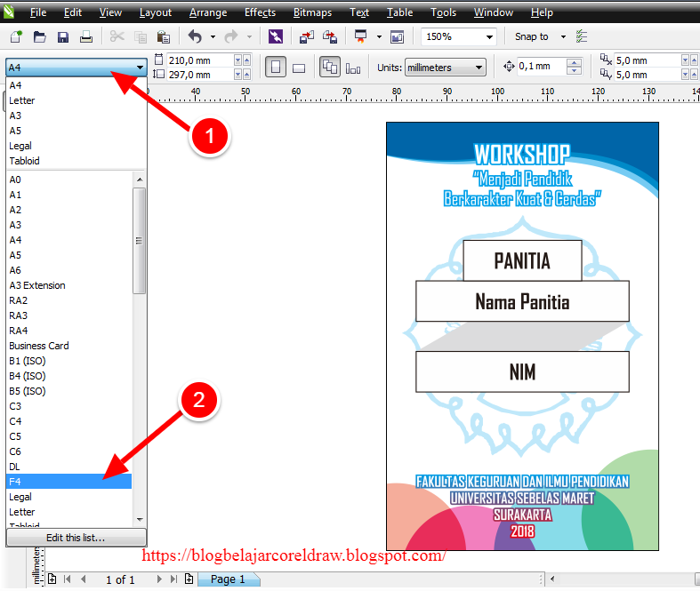700x591 pixels.
Task: Click the Open file folder icon
Action: point(40,36)
